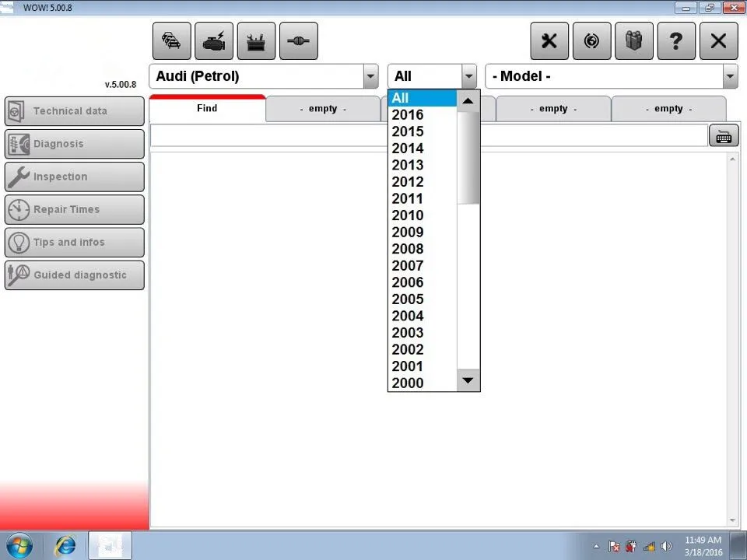Open the battery toolbox icon
Screen dimensions: 747x560
[256, 41]
